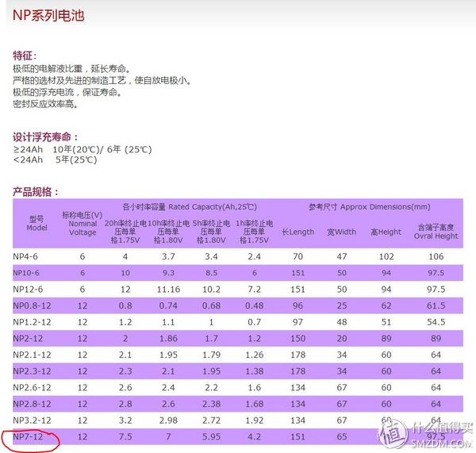The height and width of the screenshot is (453, 476).
Task: Click the '1.92' value in the NP3.2-12 row
Action: click(x=255, y=420)
